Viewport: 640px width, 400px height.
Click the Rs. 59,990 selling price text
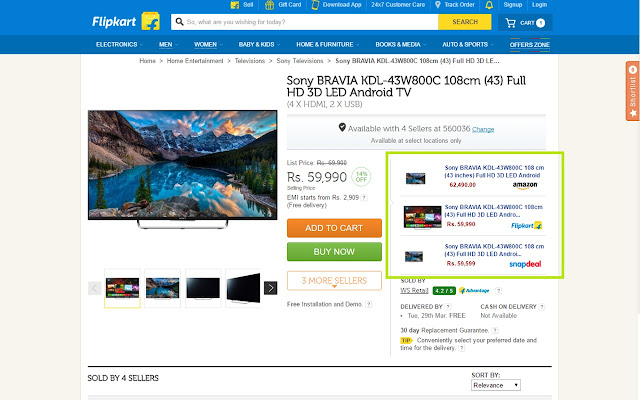pos(317,177)
